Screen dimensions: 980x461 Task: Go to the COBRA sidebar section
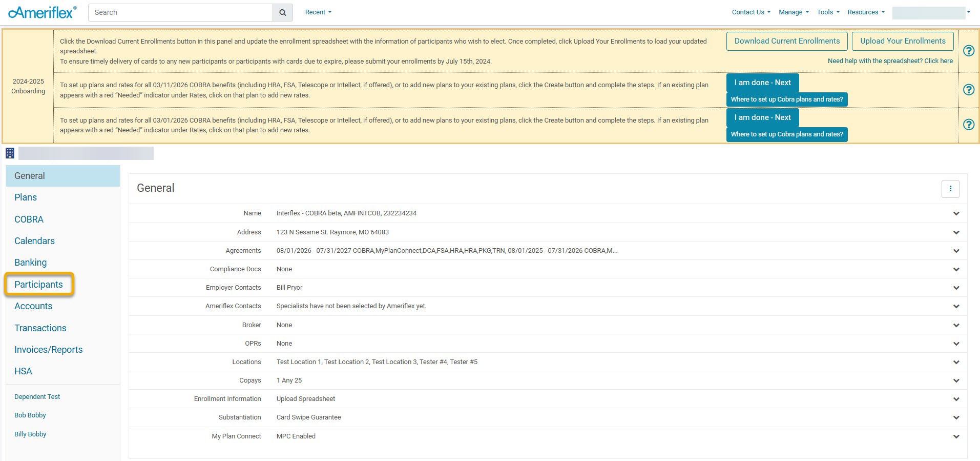point(29,219)
